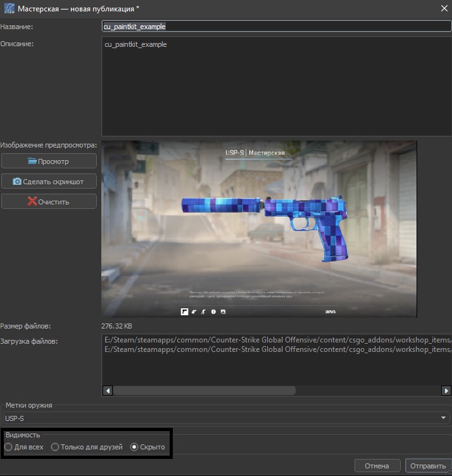Click the first uploaded file path row

coord(277,340)
